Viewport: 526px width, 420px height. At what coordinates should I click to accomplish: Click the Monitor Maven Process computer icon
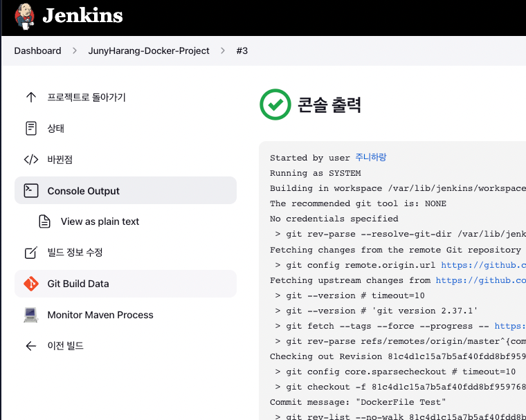tap(31, 315)
